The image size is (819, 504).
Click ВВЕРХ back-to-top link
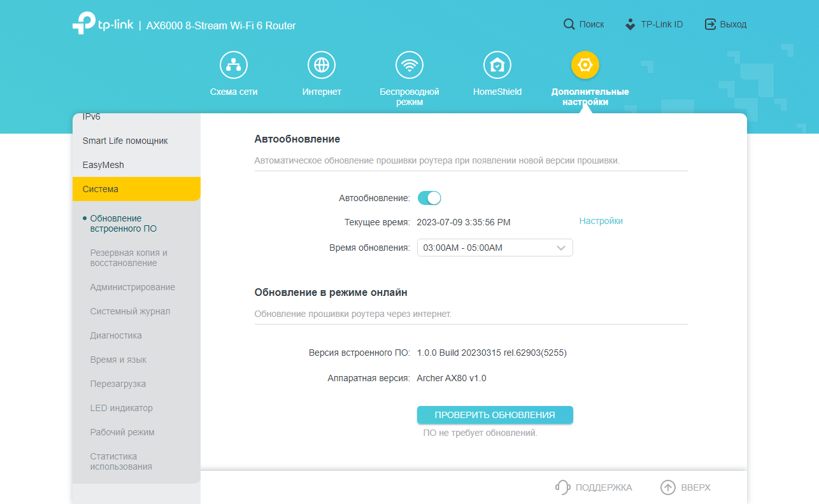point(696,487)
